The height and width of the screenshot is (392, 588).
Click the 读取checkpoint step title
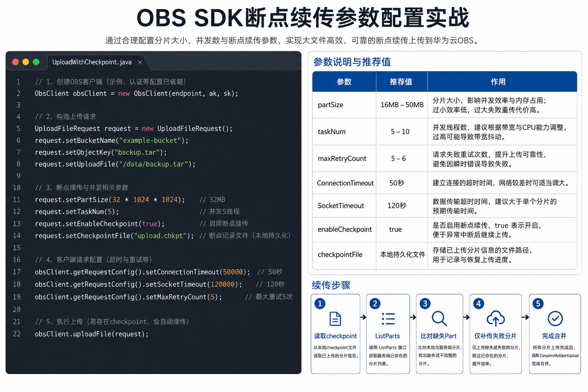(x=335, y=336)
